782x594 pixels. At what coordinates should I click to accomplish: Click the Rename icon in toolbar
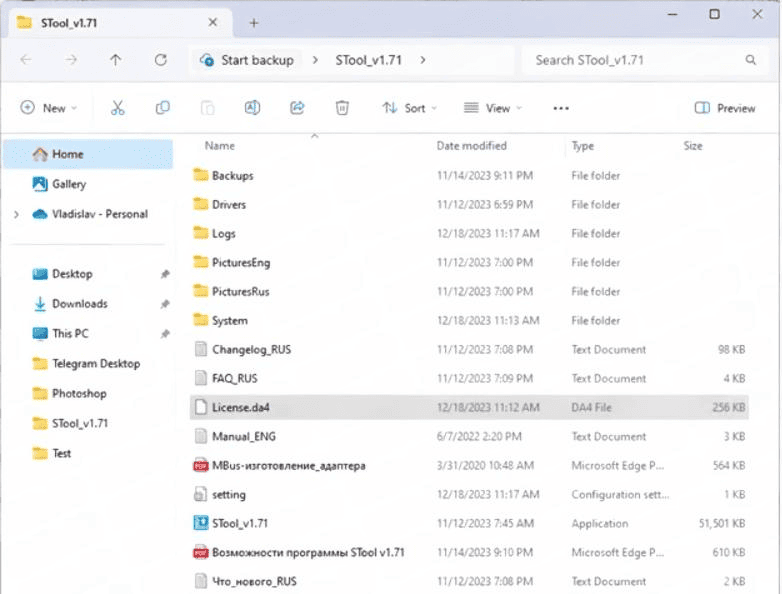(253, 108)
